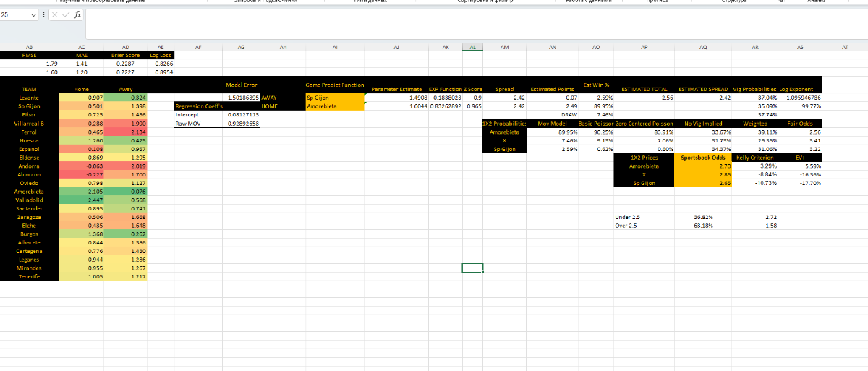
Task: Select column AQ header
Action: [x=703, y=47]
